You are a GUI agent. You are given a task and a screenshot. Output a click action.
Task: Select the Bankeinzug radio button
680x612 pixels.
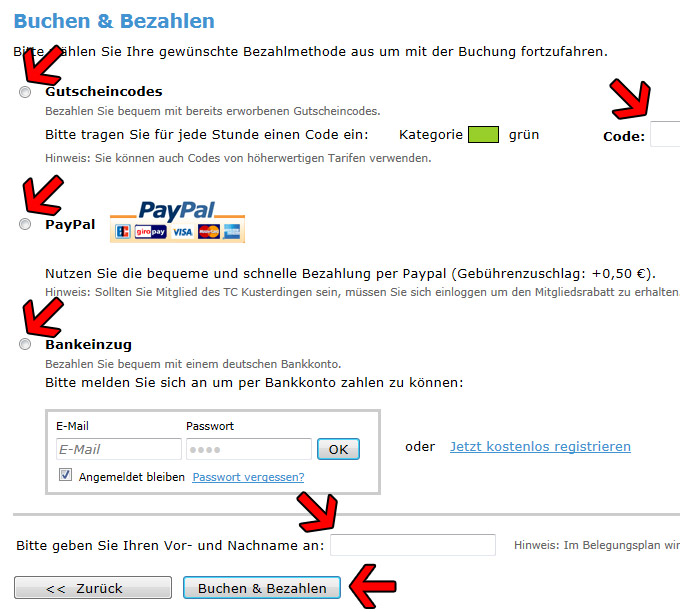click(25, 344)
